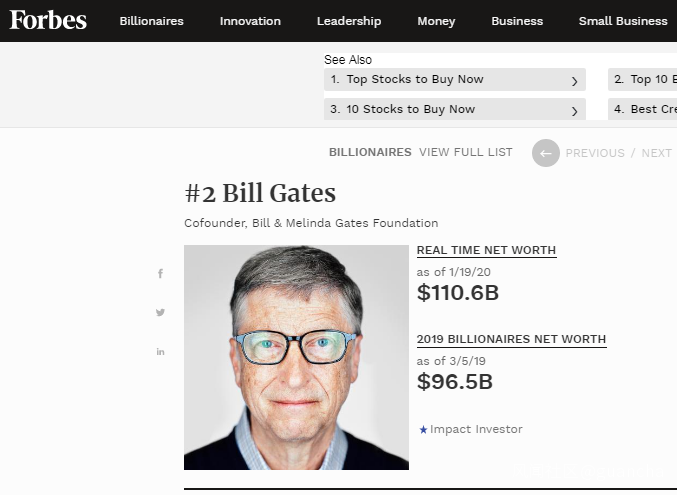Share on Twitter icon
The height and width of the screenshot is (495, 677).
click(160, 313)
